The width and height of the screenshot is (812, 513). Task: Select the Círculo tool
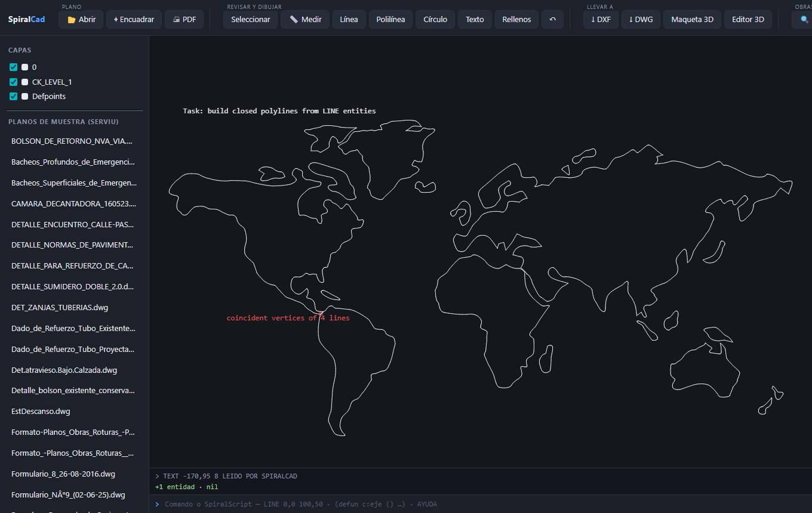point(435,19)
